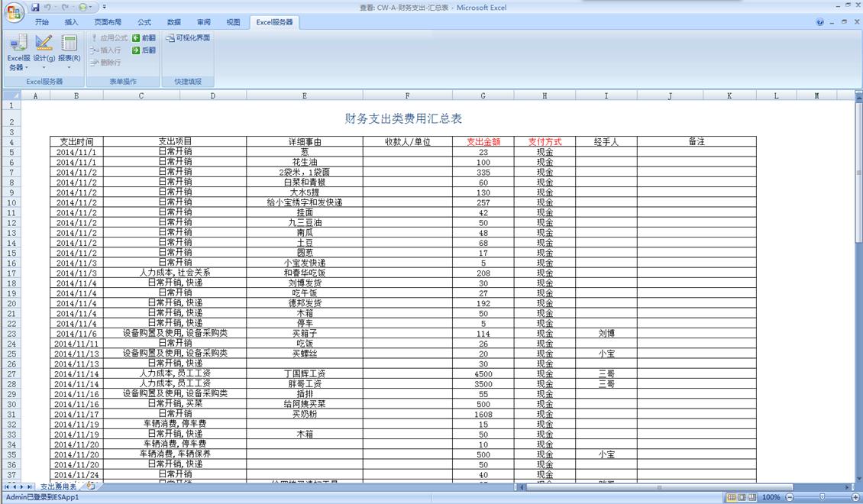Switch to Page Layout view in status bar
This screenshot has width=863, height=504.
(x=741, y=497)
